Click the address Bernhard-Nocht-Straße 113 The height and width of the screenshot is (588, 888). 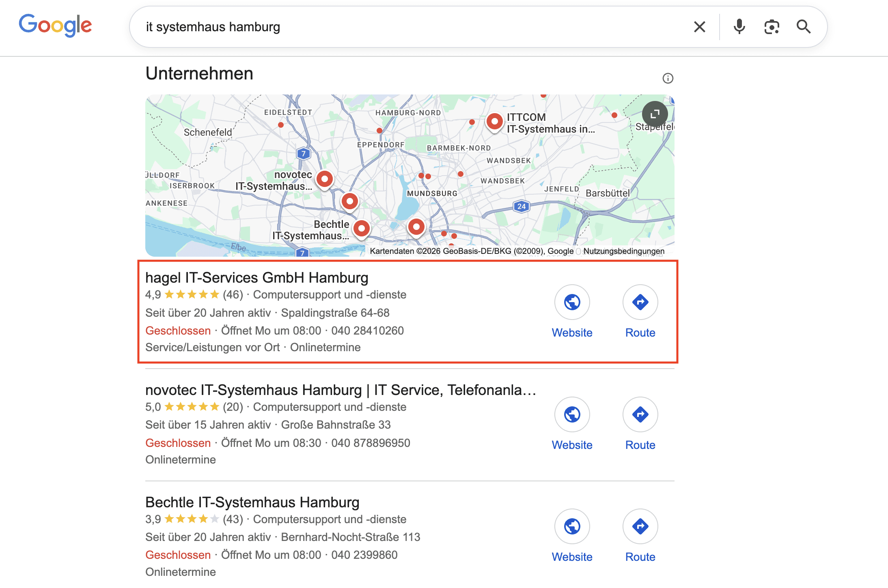coord(351,537)
